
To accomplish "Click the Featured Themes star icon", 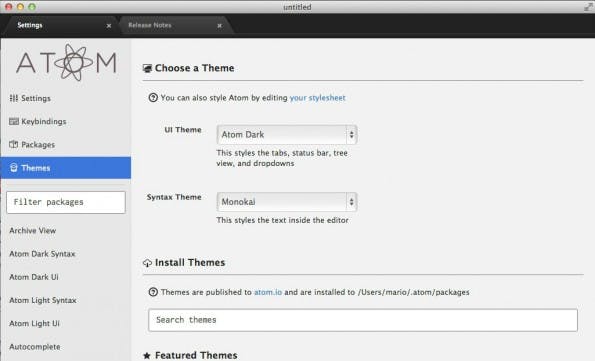I will pos(147,356).
